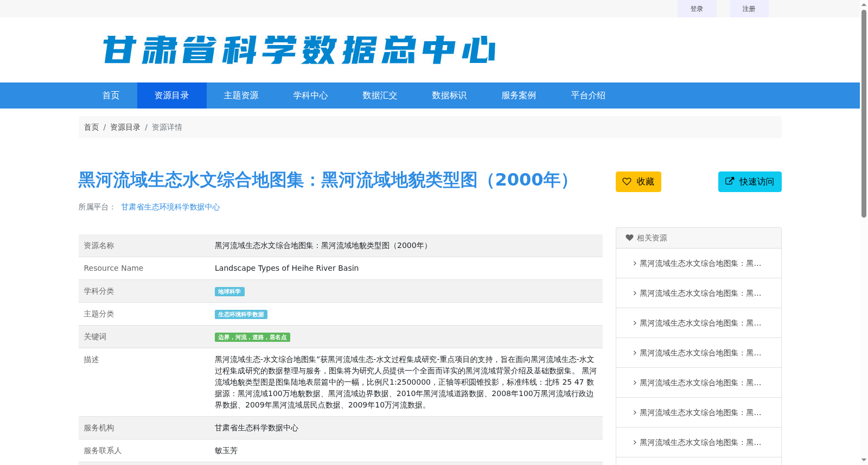Open 平台介绍 navigation item
The width and height of the screenshot is (868, 465).
point(589,95)
